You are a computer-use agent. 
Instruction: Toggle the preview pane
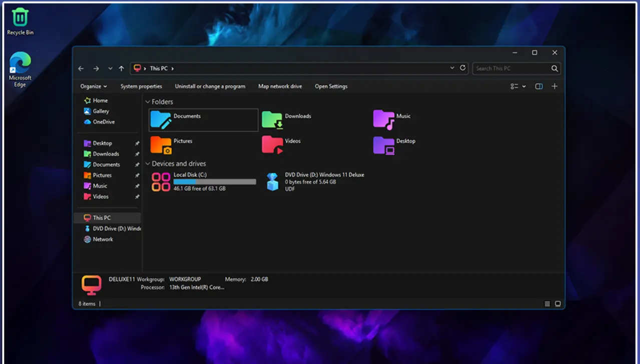539,86
